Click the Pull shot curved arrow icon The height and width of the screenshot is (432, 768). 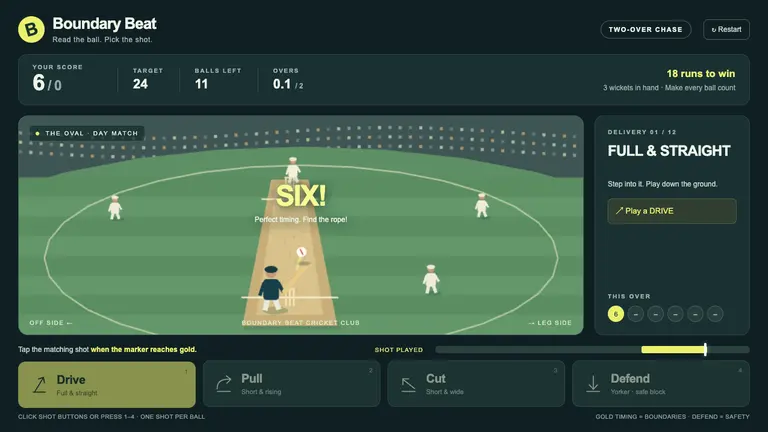(x=224, y=384)
